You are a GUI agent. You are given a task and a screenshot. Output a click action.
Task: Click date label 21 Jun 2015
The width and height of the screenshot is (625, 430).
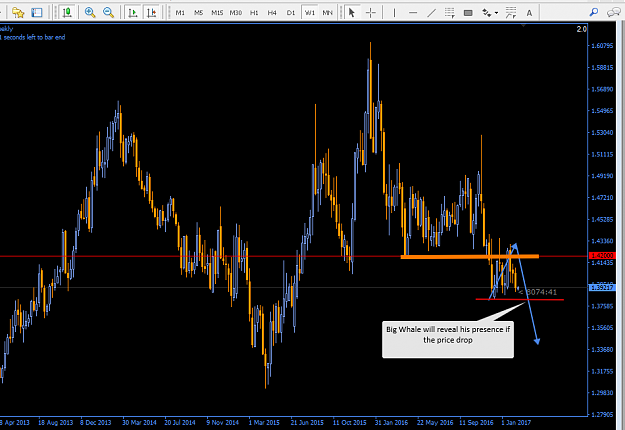point(307,422)
